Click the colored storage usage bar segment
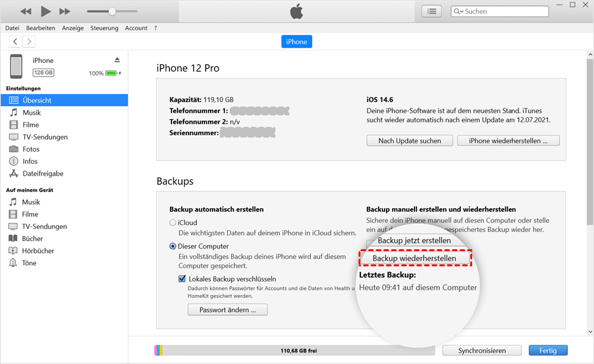This screenshot has height=364, width=594. (159, 351)
